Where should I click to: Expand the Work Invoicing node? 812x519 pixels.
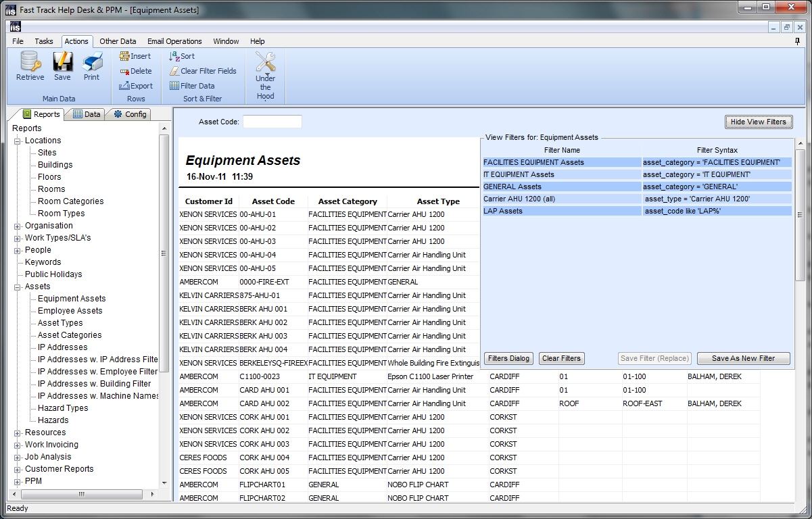[x=18, y=445]
